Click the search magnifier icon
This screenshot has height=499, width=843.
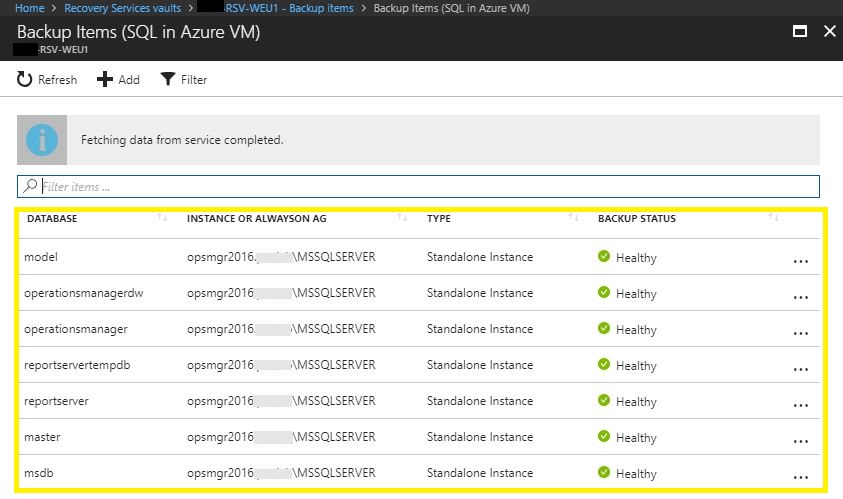pyautogui.click(x=30, y=186)
